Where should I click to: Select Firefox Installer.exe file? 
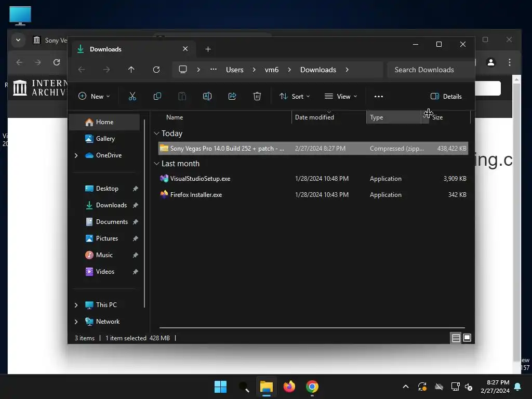[313, 195]
